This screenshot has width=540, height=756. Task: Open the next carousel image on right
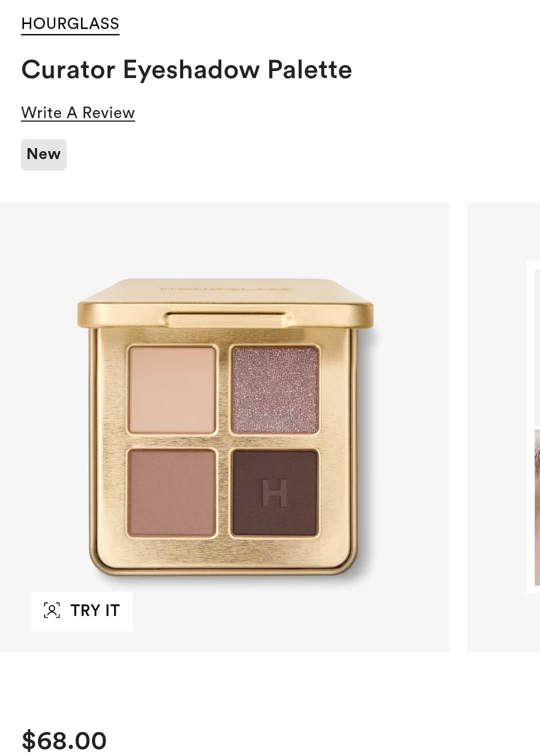click(504, 427)
